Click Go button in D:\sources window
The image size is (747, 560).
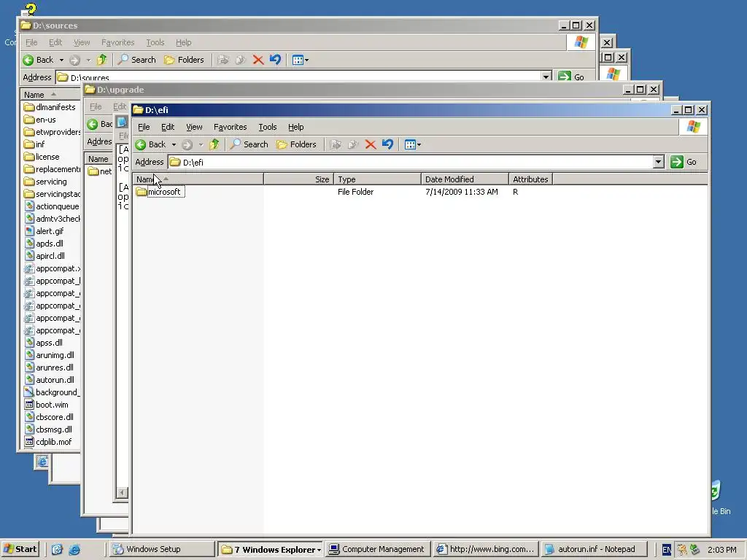click(x=572, y=76)
